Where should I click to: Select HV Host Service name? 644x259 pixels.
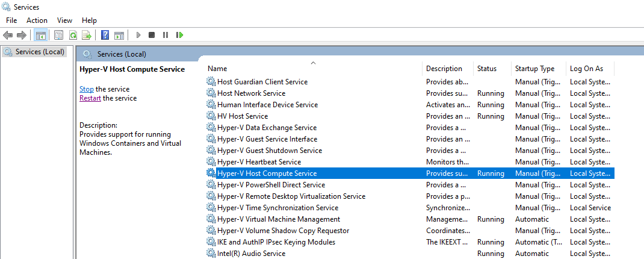[x=243, y=116]
